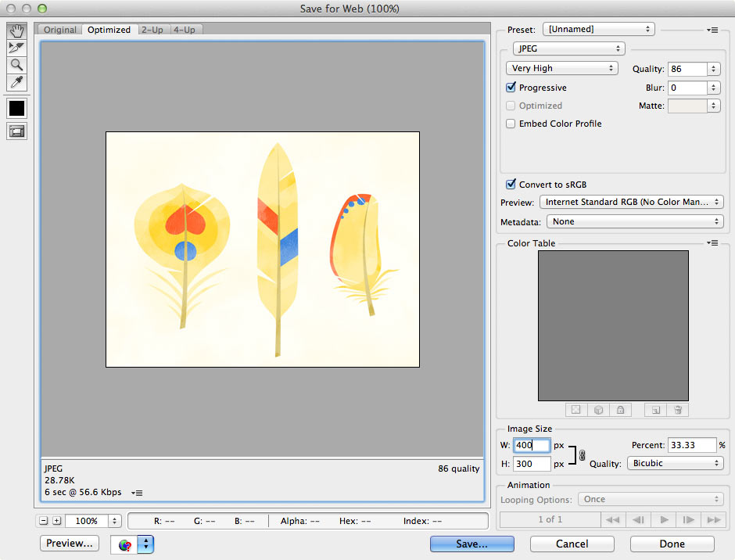Open the Color Table flyout menu
The width and height of the screenshot is (735, 560).
(712, 243)
